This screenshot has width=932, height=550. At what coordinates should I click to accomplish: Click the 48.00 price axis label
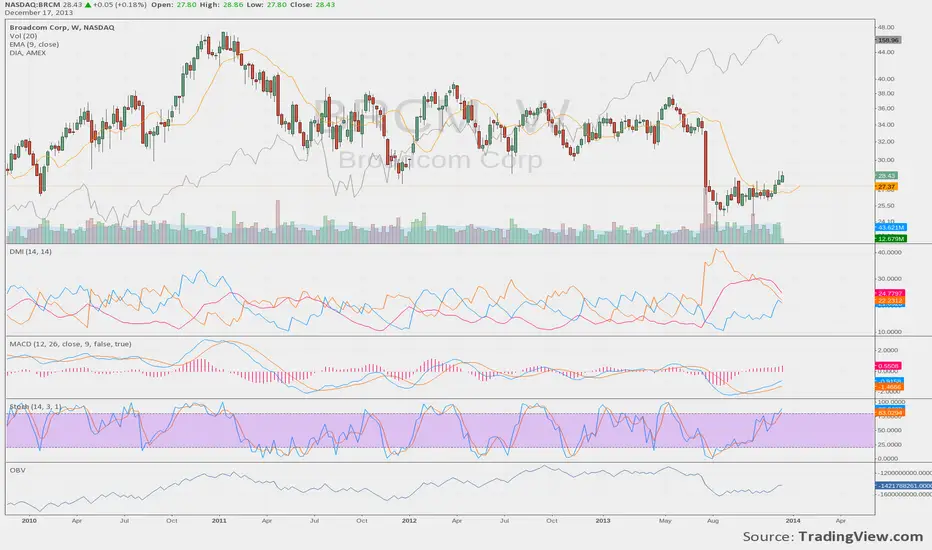(x=886, y=27)
